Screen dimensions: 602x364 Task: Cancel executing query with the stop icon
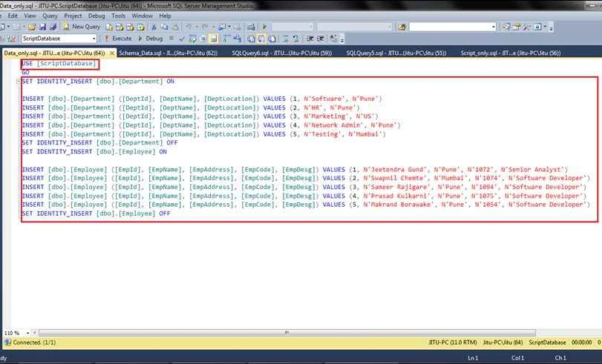tap(171, 39)
